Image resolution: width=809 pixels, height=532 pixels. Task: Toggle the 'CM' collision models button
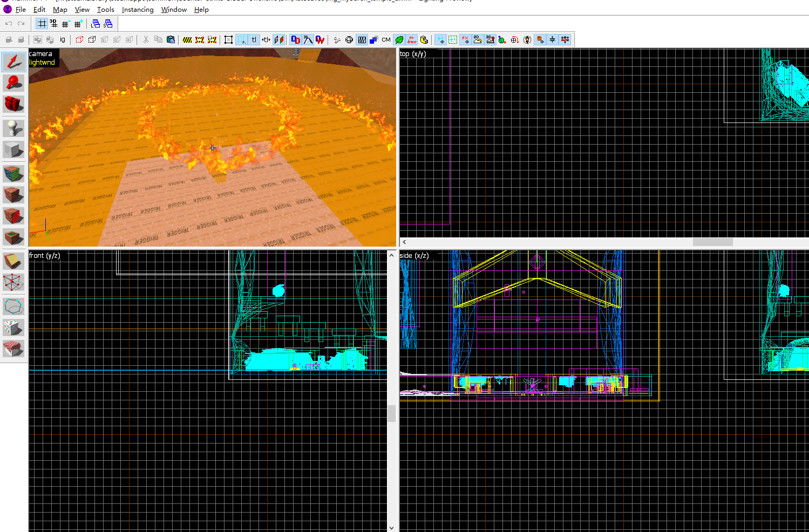[x=386, y=39]
